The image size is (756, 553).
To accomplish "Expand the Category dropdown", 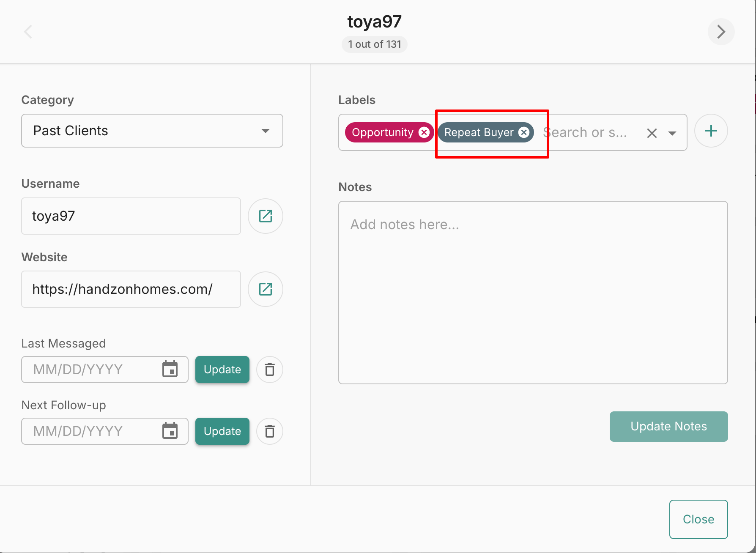I will [x=265, y=131].
